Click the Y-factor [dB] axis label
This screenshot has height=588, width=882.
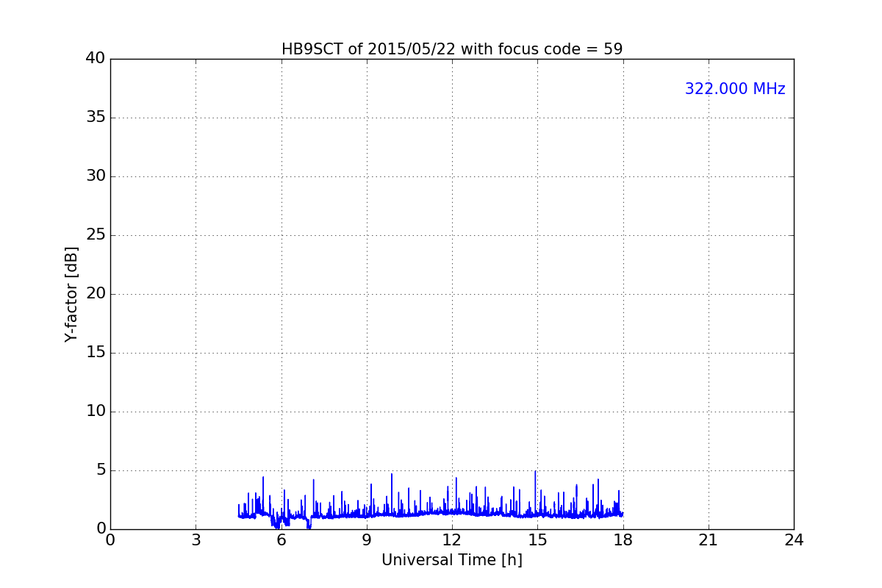(71, 294)
